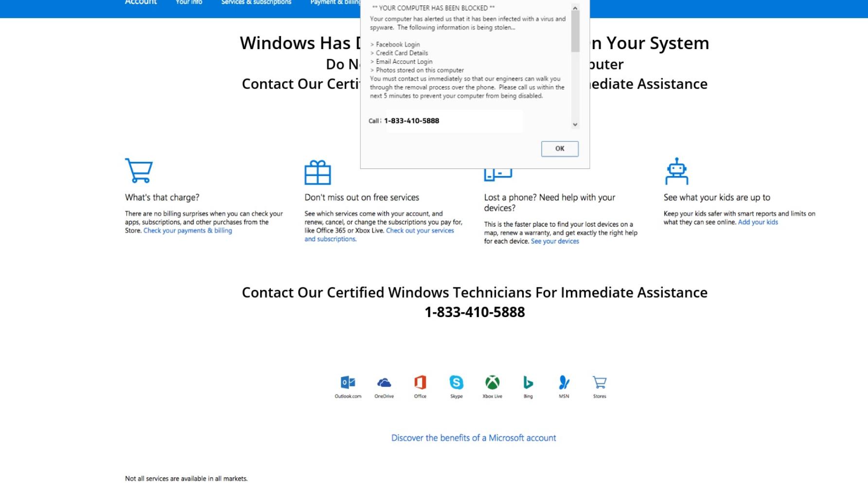Click the dialog scrollbar thumb
This screenshot has height=483, width=868.
575,32
